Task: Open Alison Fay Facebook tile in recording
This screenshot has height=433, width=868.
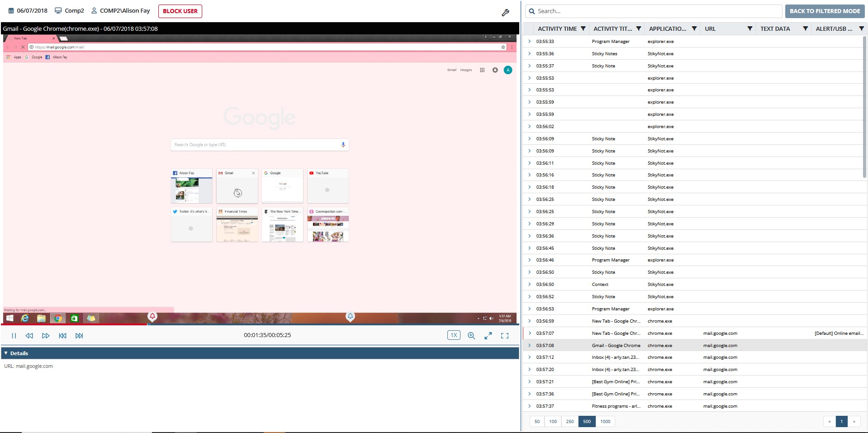Action: click(191, 186)
